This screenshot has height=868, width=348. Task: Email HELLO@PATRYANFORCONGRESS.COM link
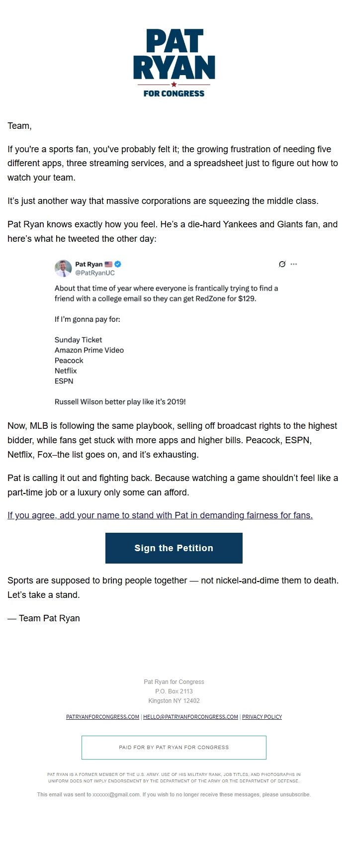click(x=190, y=717)
